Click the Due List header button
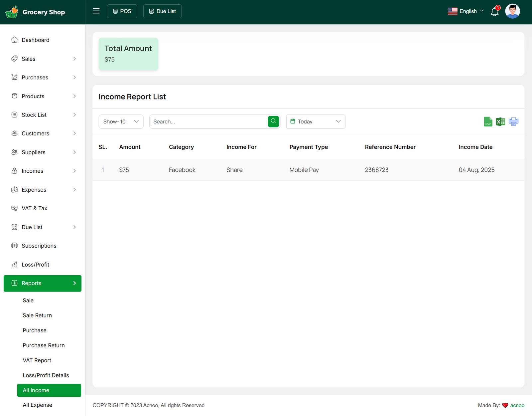 (162, 11)
